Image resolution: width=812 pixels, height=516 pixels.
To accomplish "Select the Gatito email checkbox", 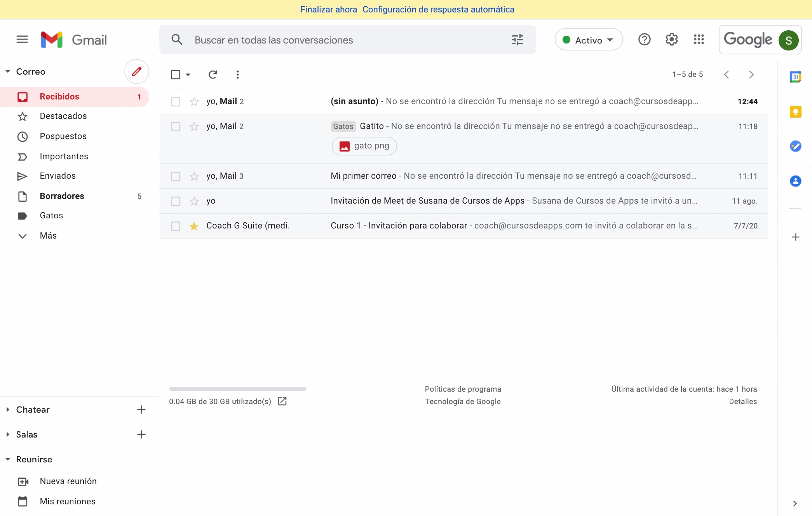I will [x=176, y=127].
